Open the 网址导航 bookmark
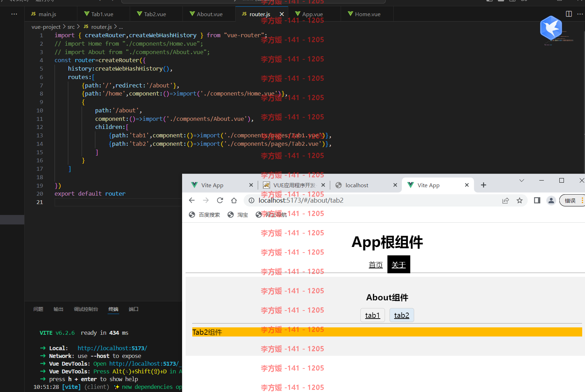This screenshot has width=585, height=392. click(x=271, y=215)
